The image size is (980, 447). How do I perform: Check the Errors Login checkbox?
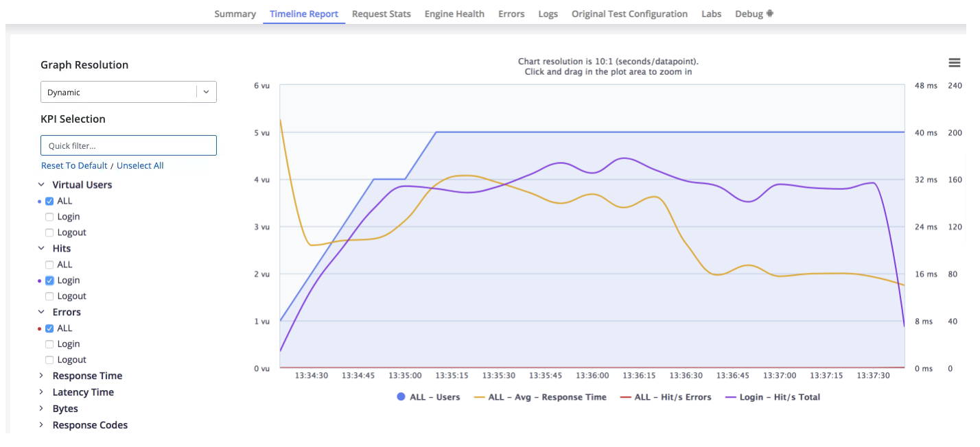(49, 344)
